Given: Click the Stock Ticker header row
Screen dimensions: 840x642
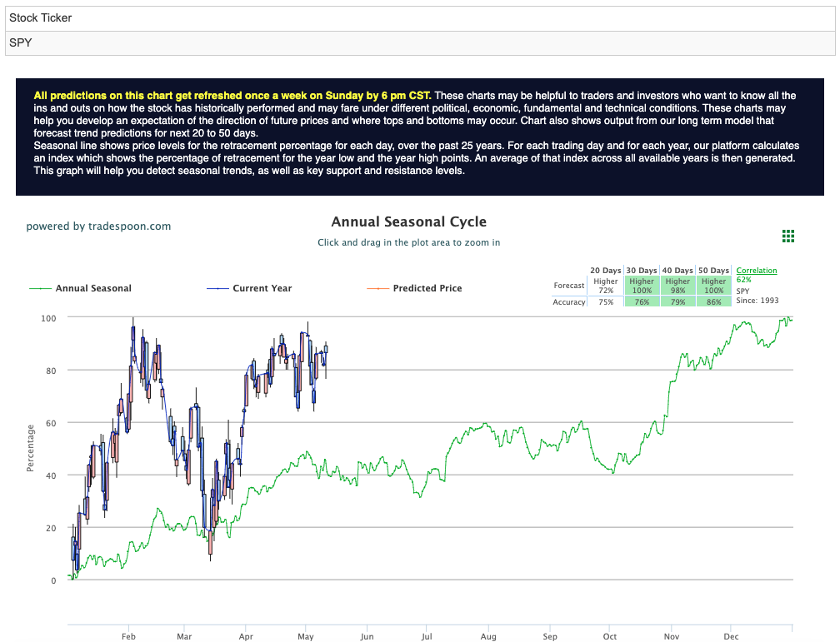Looking at the screenshot, I should click(420, 18).
